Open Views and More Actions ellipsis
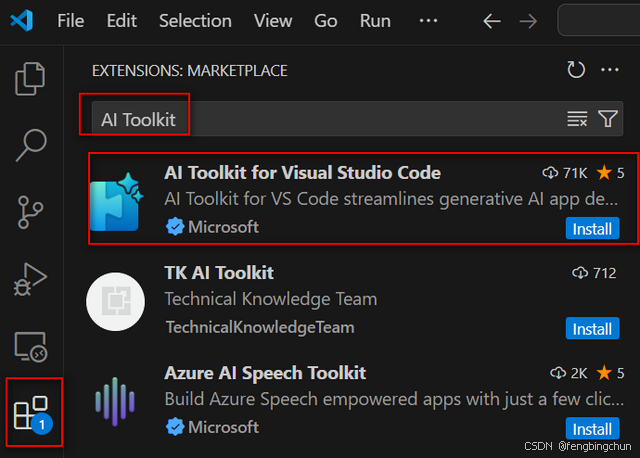This screenshot has height=458, width=640. [x=609, y=70]
